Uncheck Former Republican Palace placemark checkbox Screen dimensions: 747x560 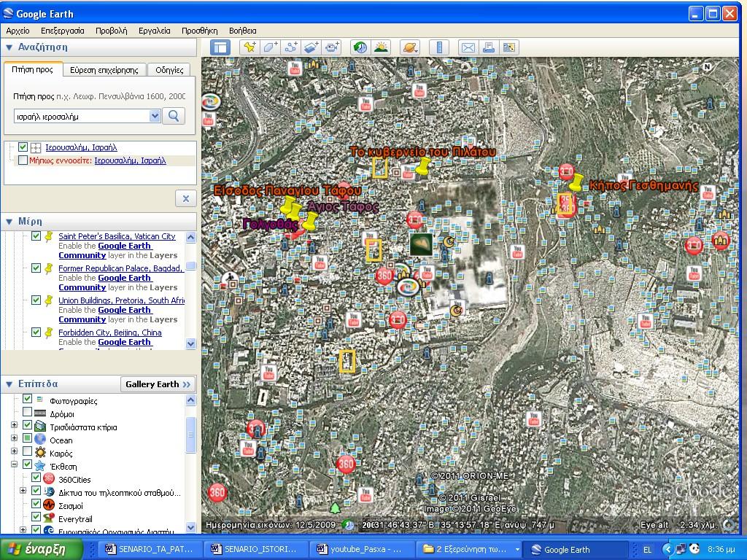(x=36, y=268)
